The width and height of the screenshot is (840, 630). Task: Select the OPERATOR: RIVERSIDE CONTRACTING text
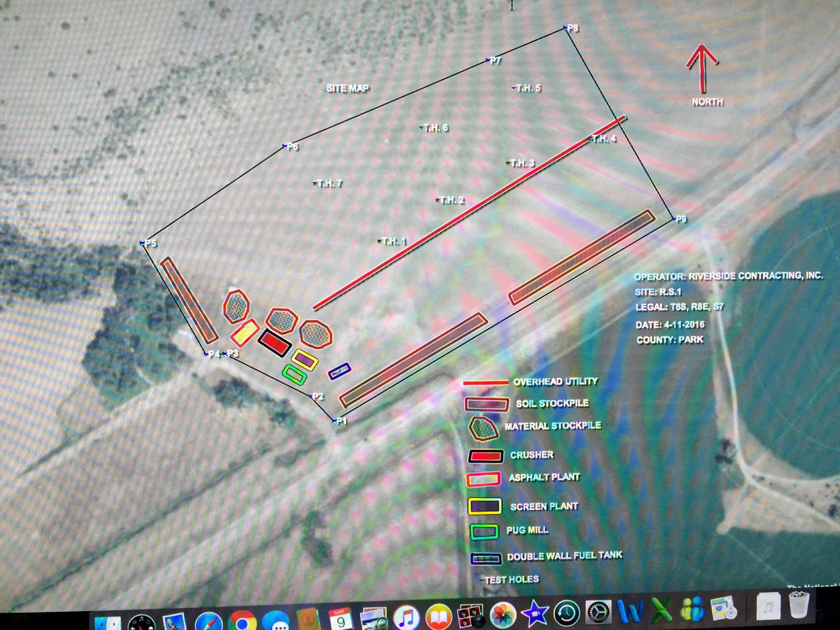728,276
